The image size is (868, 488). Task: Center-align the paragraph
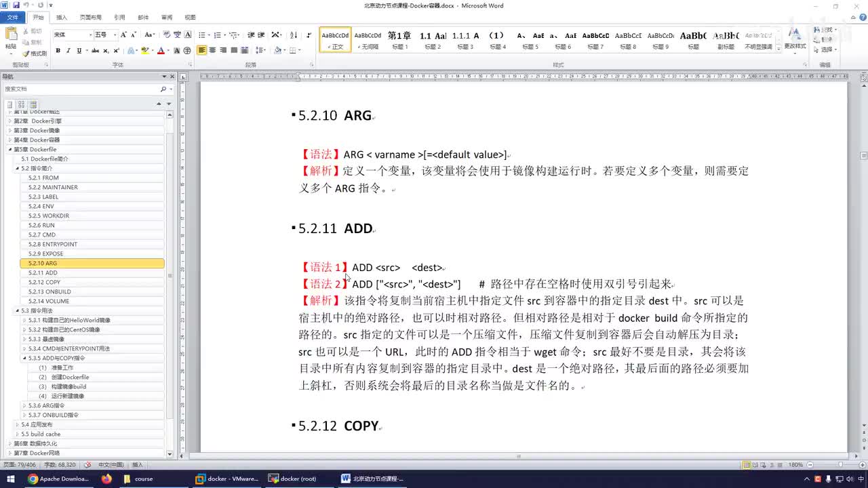pyautogui.click(x=213, y=50)
